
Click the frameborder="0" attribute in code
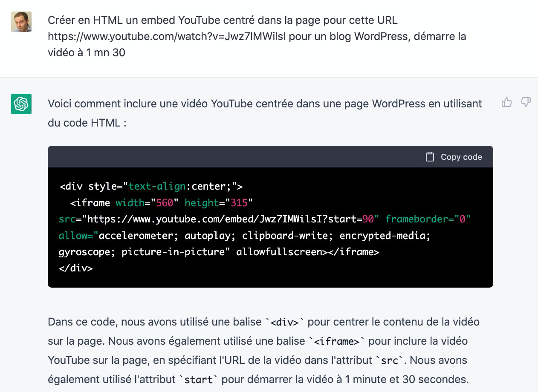[428, 219]
